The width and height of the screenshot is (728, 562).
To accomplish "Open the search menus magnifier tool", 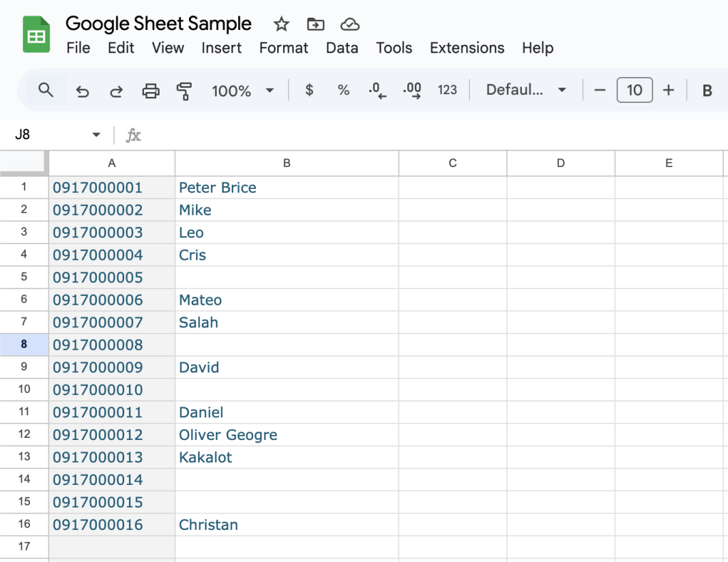I will (46, 90).
